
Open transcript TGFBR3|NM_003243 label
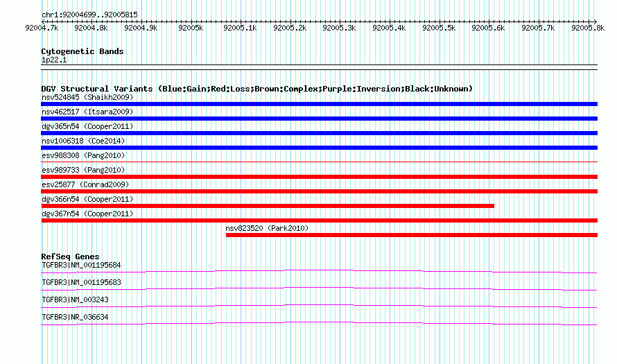tap(75, 300)
